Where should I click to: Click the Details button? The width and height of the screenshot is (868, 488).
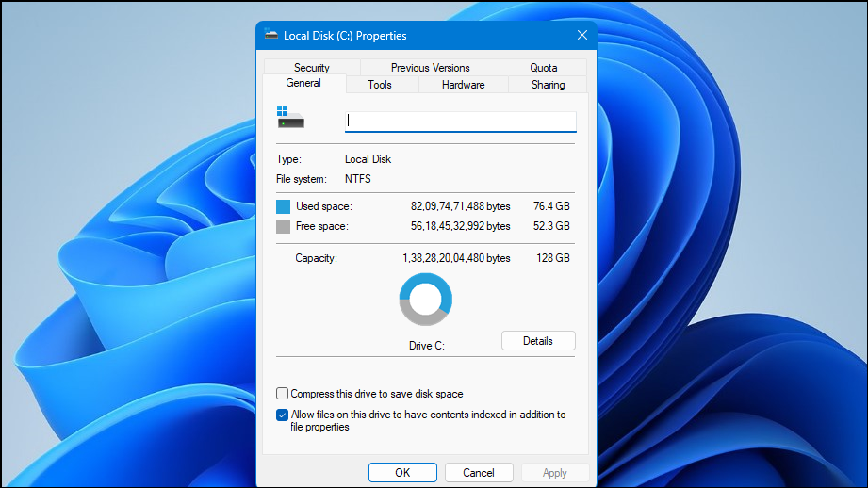pos(538,341)
